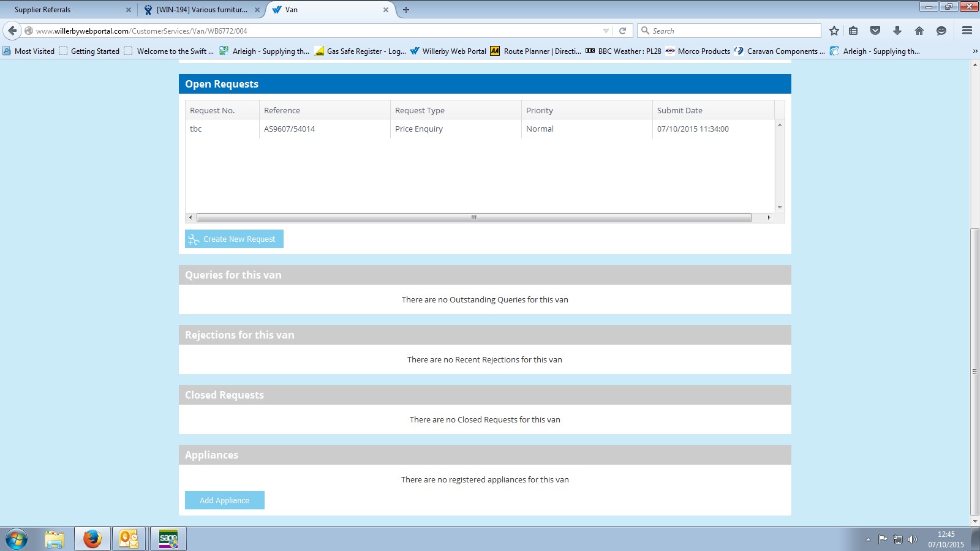This screenshot has width=980, height=551.
Task: Click the Create New Request button
Action: pos(234,239)
